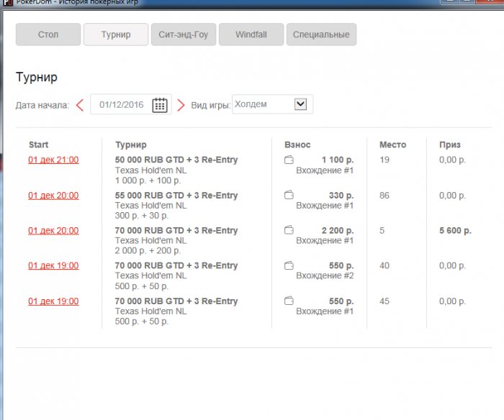
Task: Click PokerDom app icon in title bar
Action: [7, 3]
